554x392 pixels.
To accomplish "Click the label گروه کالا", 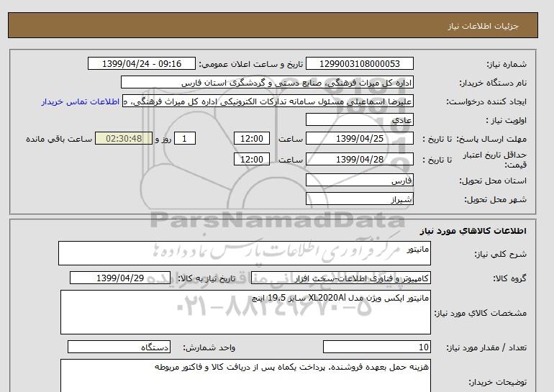I will tap(509, 278).
